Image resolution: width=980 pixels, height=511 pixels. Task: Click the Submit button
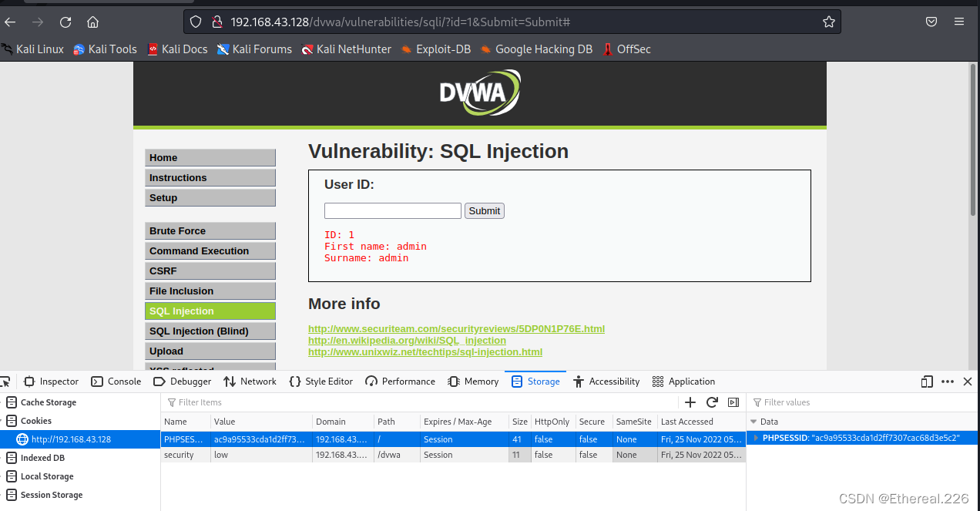tap(485, 210)
